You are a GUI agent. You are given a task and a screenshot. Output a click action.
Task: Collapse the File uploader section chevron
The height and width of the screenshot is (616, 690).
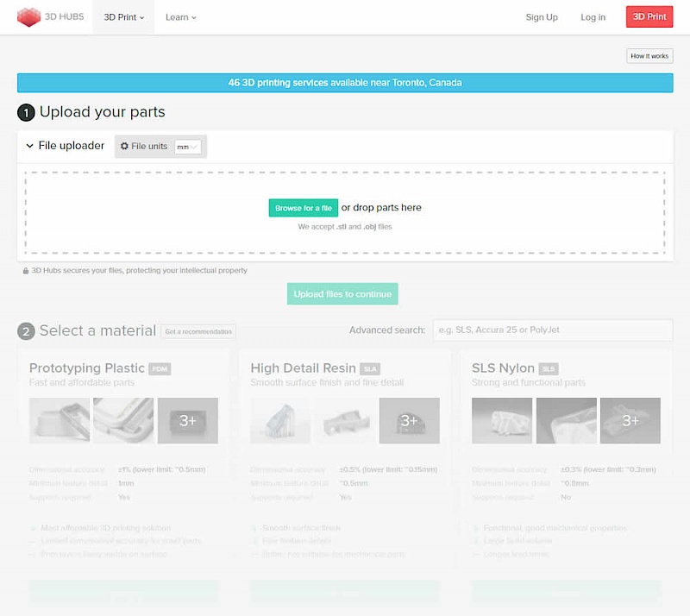pyautogui.click(x=29, y=147)
